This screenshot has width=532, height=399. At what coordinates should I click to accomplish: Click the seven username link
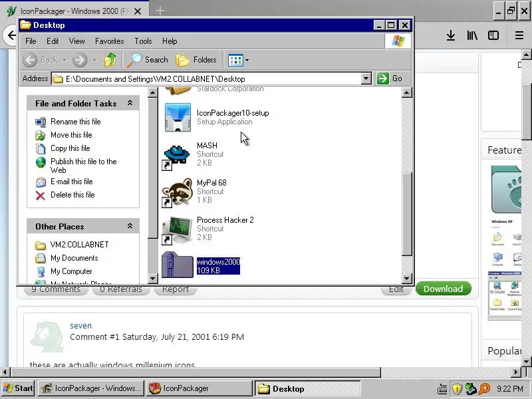tap(80, 325)
